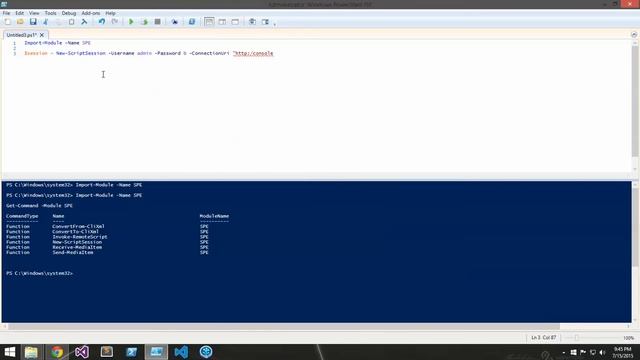This screenshot has height=360, width=640.
Task: Click the 100% zoom level text
Action: [x=628, y=338]
